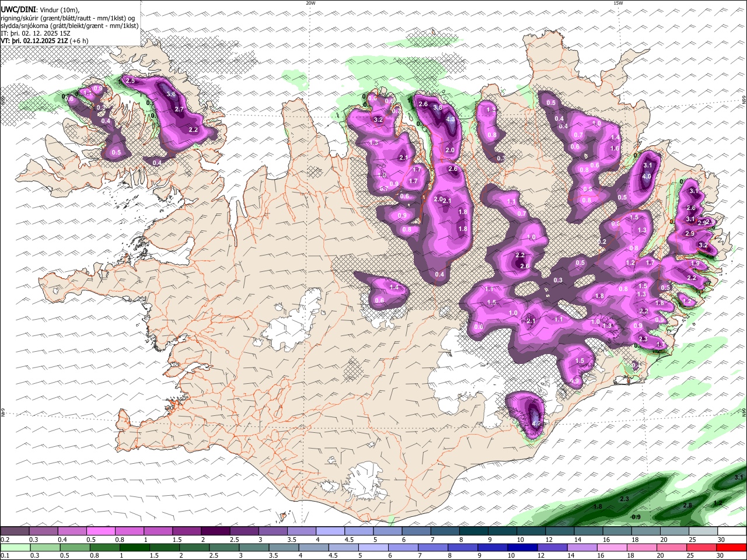The height and width of the screenshot is (560, 747).
Task: Click the light grey 25 swatch in the snow scale
Action: pyautogui.click(x=703, y=531)
